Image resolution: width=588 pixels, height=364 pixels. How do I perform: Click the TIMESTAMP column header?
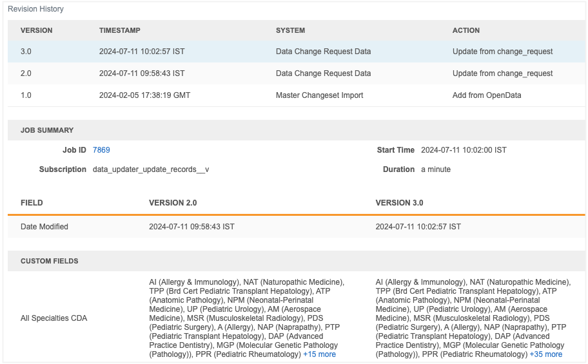120,30
